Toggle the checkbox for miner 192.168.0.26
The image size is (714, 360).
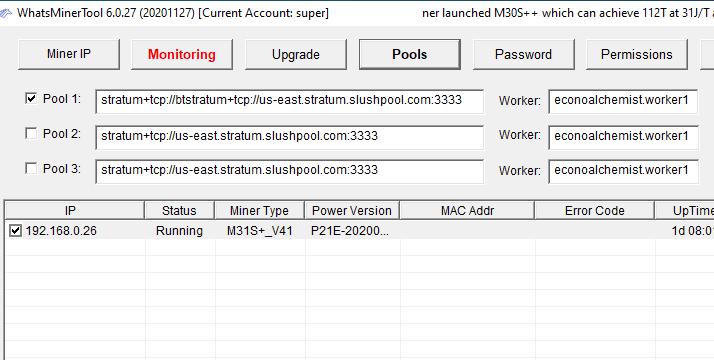(x=15, y=231)
